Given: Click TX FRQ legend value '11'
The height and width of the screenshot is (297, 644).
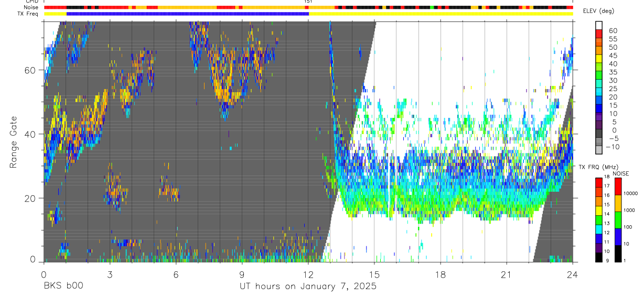Looking at the screenshot, I should (x=607, y=242).
